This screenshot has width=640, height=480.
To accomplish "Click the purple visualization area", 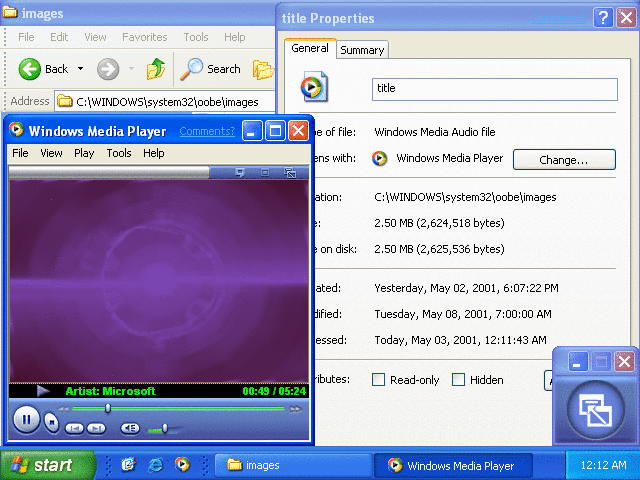I will point(158,281).
